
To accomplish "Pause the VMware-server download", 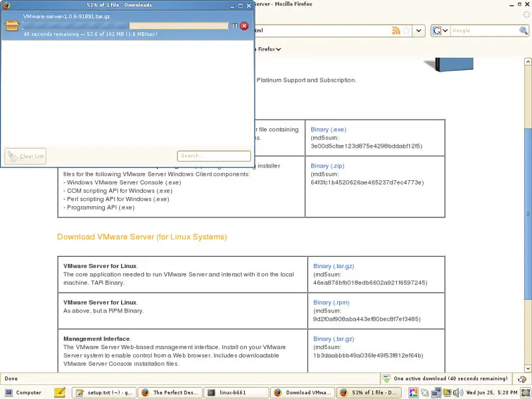I will (x=235, y=26).
